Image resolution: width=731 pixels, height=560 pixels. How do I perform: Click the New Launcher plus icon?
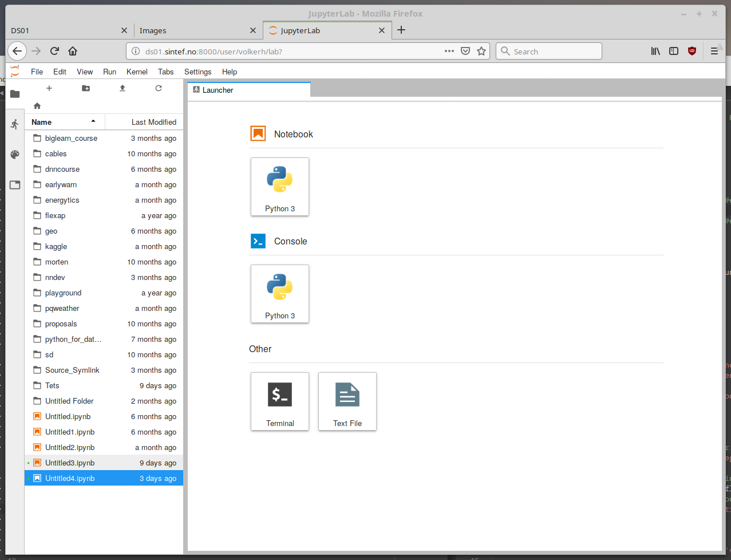click(49, 88)
